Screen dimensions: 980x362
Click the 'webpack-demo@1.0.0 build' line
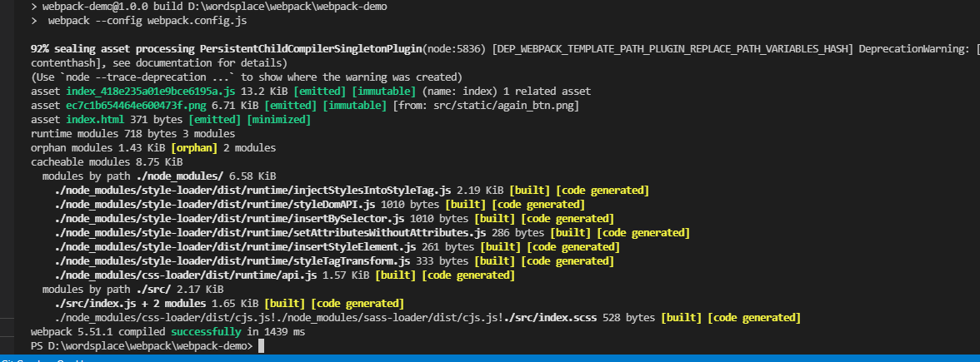(x=209, y=7)
